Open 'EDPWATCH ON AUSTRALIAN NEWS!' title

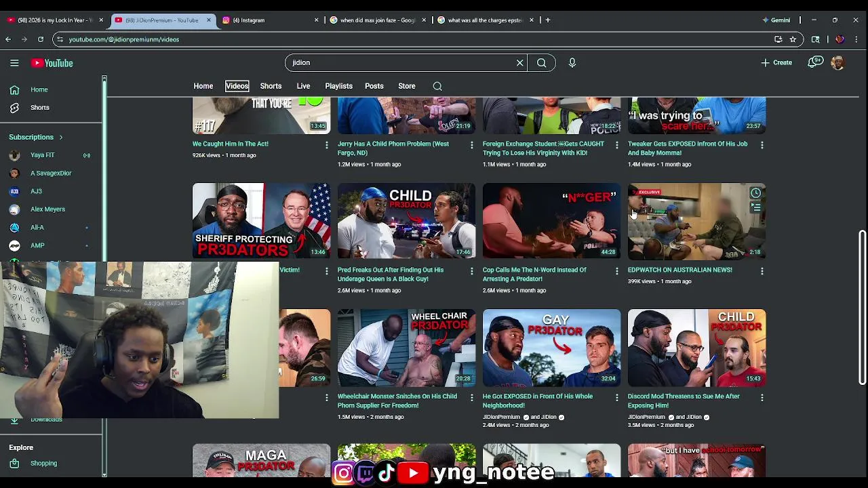point(679,270)
